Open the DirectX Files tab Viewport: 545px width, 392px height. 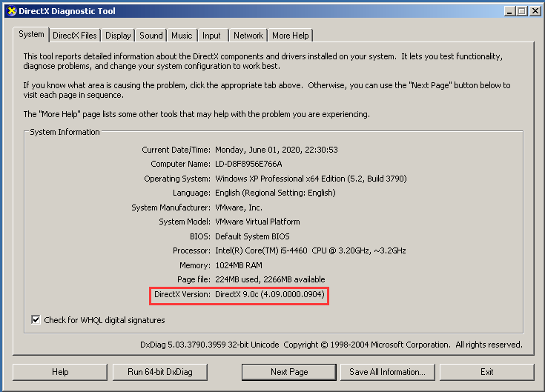[x=75, y=36]
